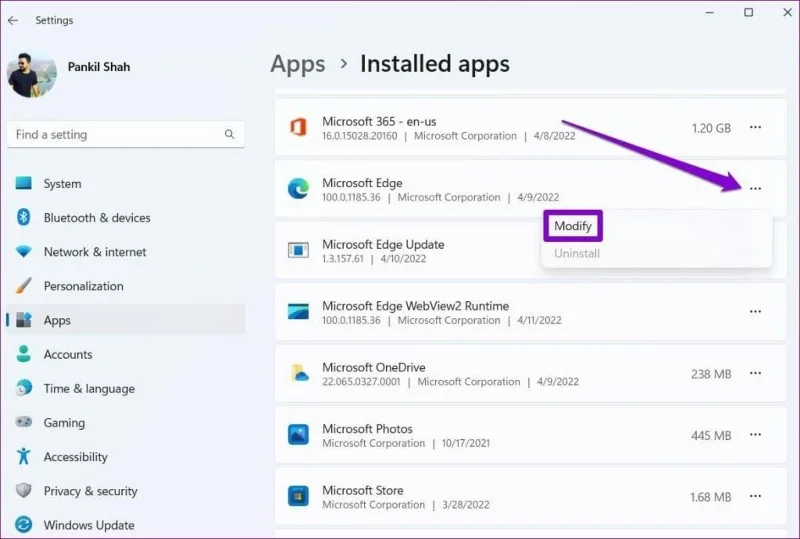This screenshot has height=539, width=800.
Task: Open Personalization settings
Action: tap(126, 286)
